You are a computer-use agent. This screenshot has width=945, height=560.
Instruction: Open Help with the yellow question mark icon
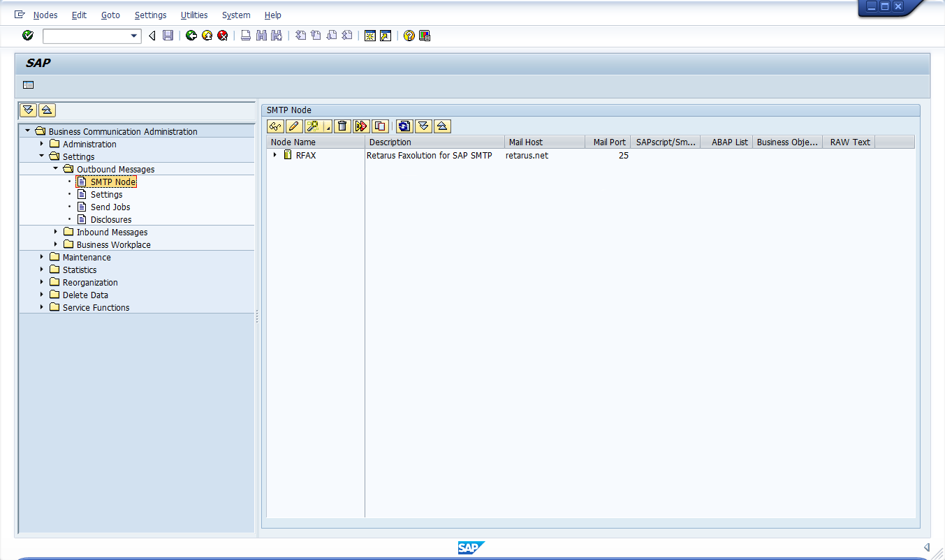[x=409, y=36]
